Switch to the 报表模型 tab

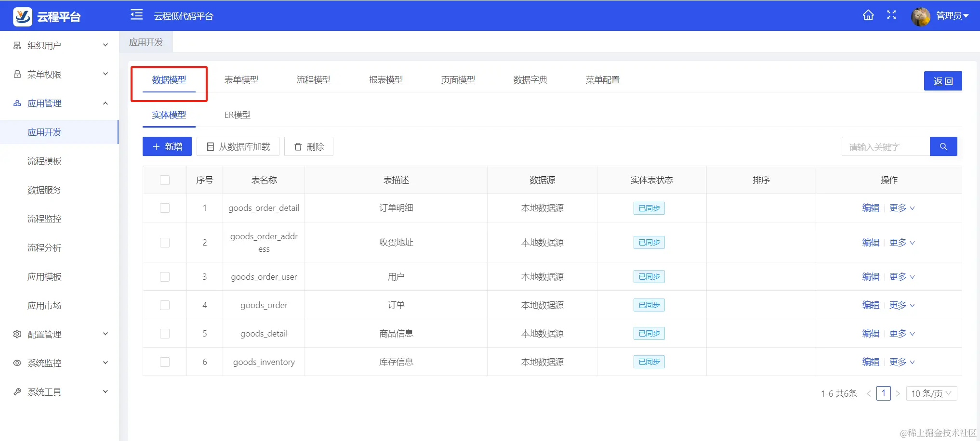(x=386, y=80)
